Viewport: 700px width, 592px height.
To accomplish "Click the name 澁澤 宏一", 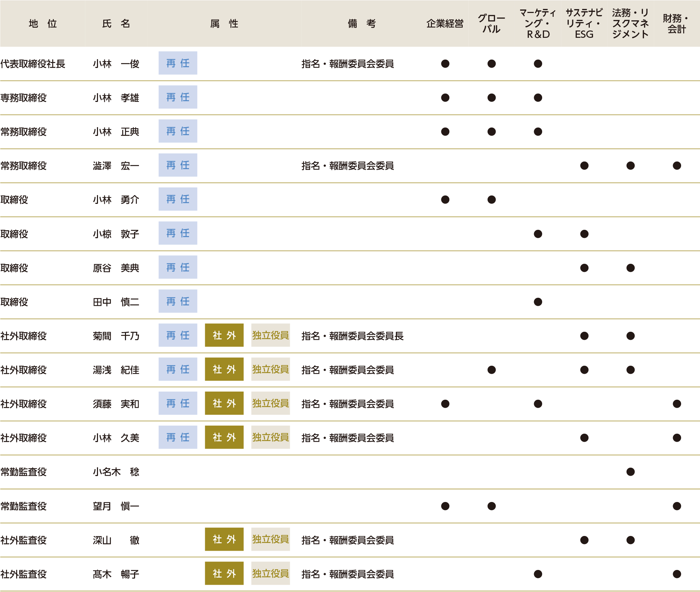I will point(116,166).
